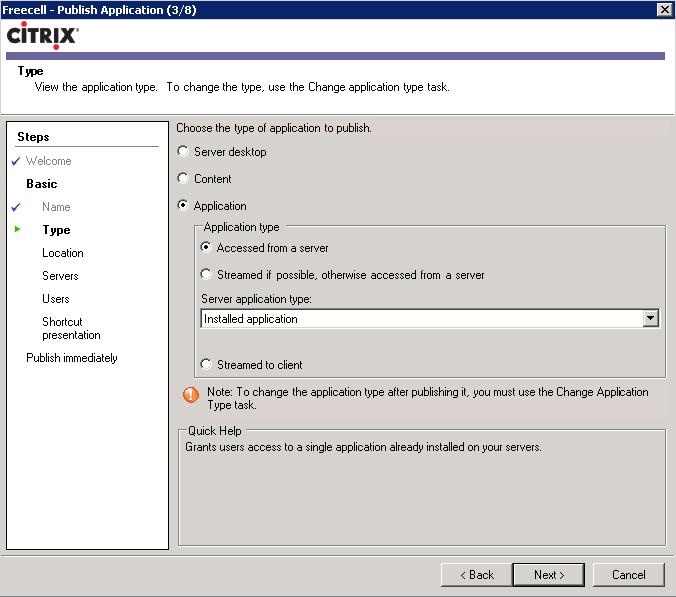This screenshot has height=597, width=676.
Task: Click the orange warning note icon
Action: [191, 394]
